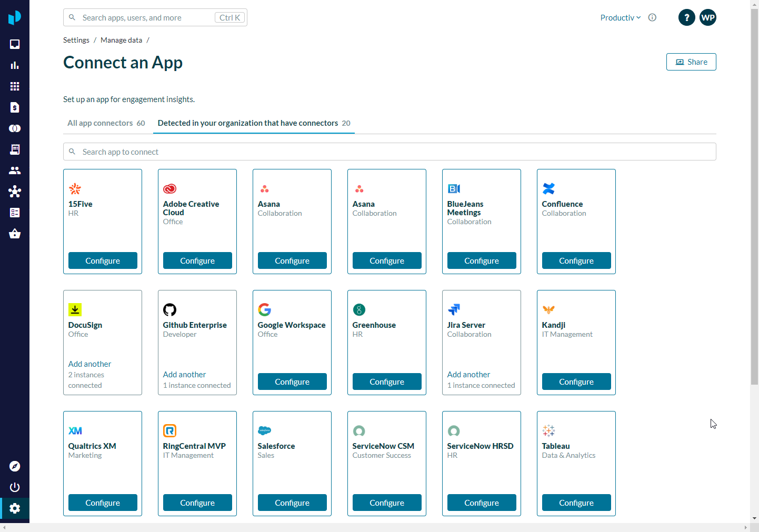
Task: Configure the Salesforce connector
Action: click(292, 503)
